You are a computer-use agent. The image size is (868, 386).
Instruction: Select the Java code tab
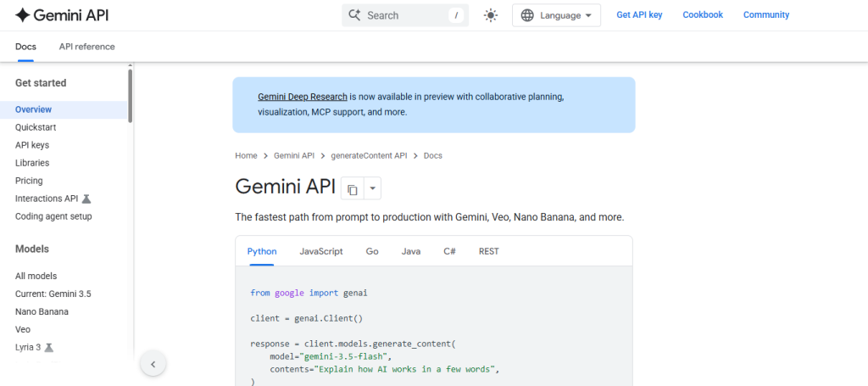click(411, 251)
